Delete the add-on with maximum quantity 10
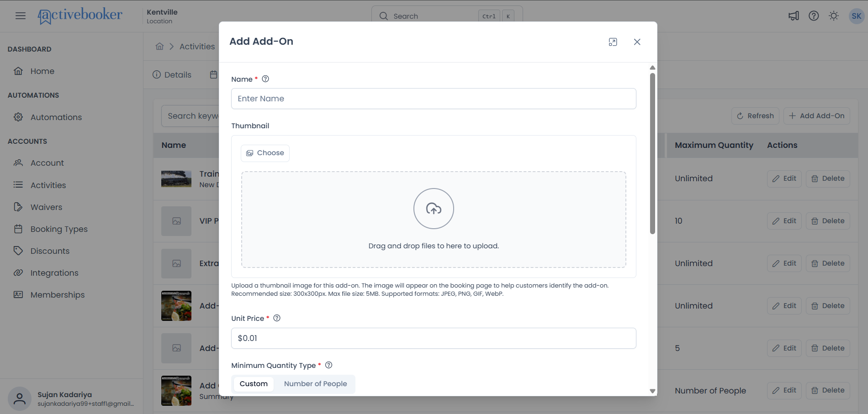 click(x=828, y=221)
